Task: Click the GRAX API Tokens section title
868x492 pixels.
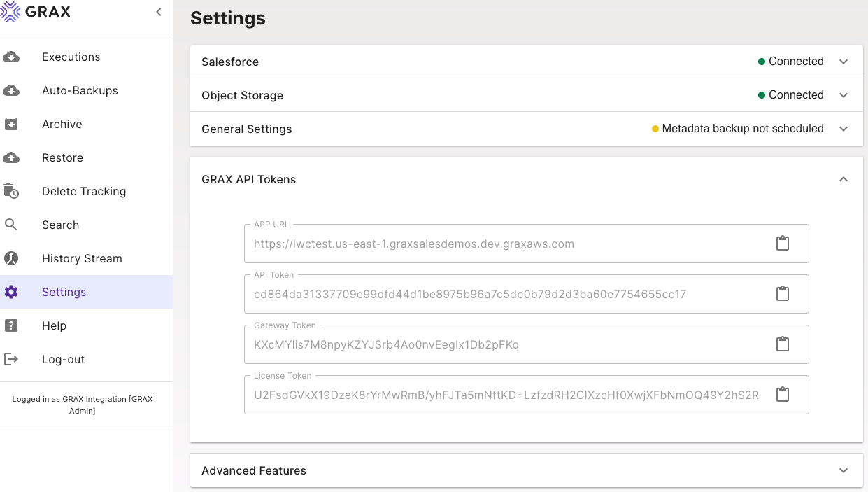Action: coord(248,179)
